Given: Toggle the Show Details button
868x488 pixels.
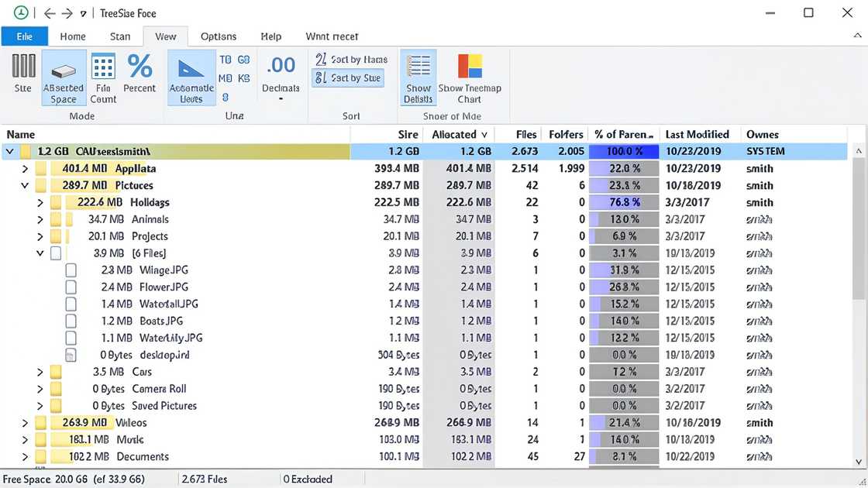Looking at the screenshot, I should pos(418,77).
